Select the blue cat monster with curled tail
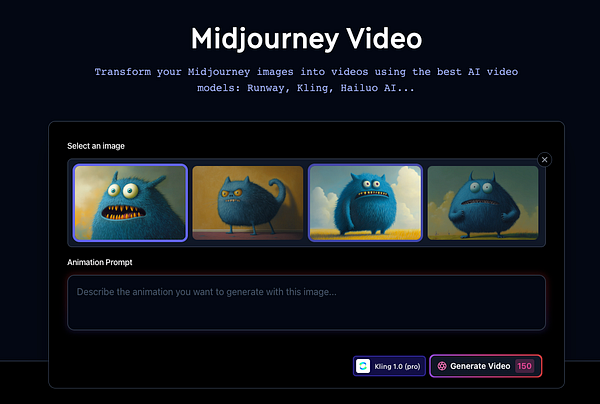 pos(248,203)
